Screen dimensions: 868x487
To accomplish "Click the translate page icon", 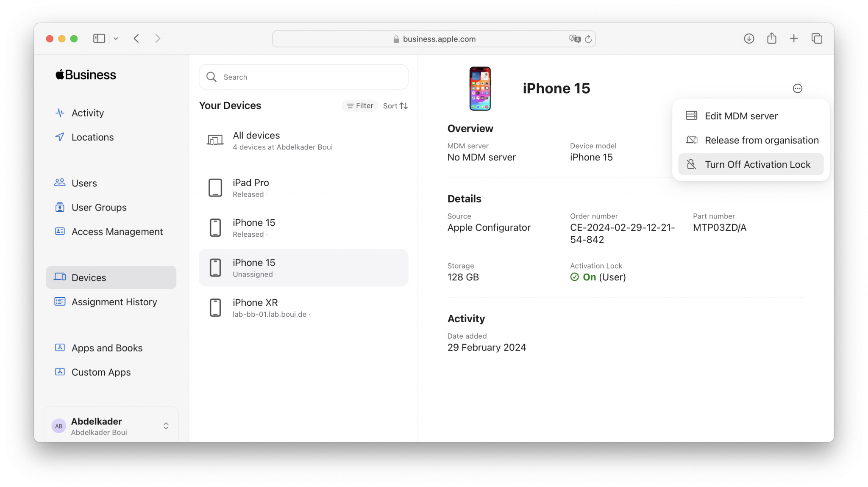I will pos(575,39).
